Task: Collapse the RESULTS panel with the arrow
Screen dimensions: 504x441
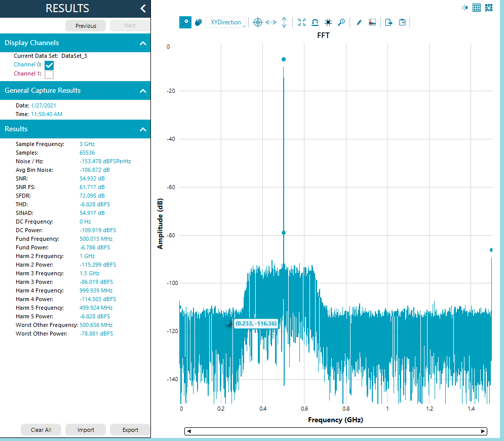Action: [x=143, y=8]
